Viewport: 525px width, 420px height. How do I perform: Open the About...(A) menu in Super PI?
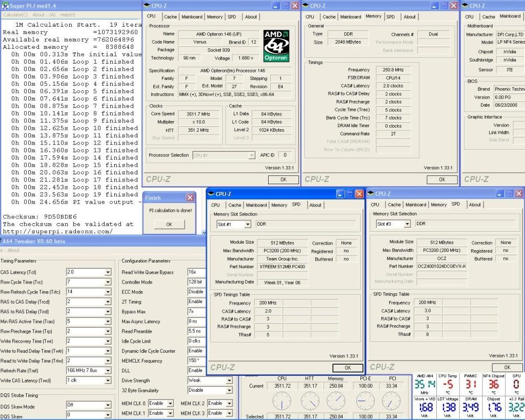[x=44, y=15]
